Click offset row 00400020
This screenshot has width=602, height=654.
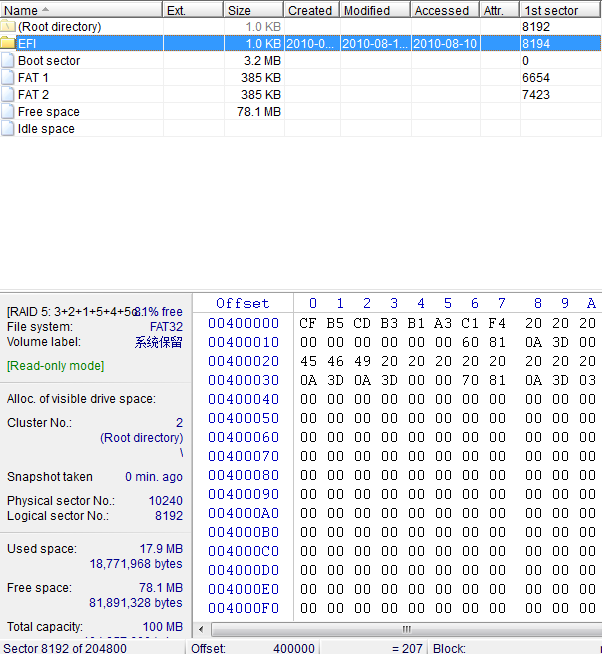click(243, 361)
